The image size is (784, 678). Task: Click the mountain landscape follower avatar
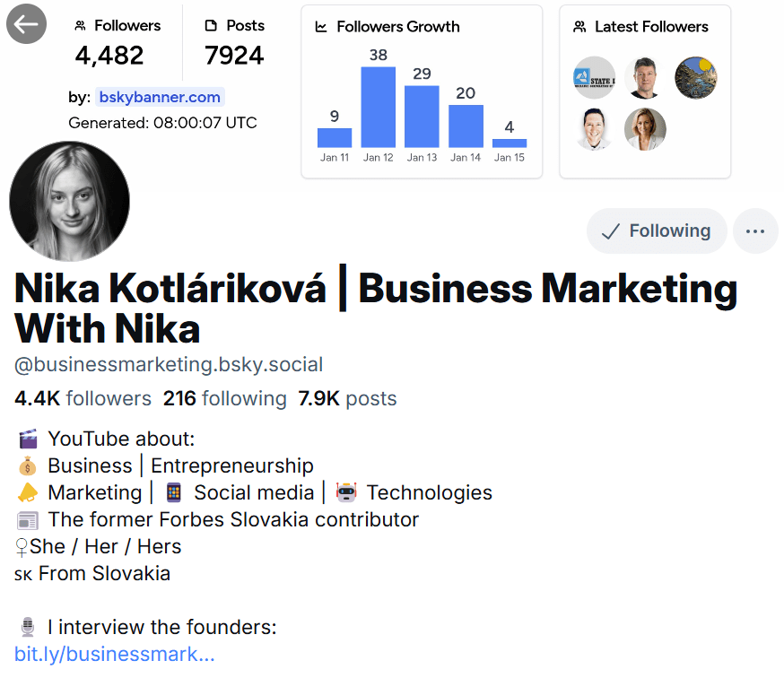click(x=696, y=77)
